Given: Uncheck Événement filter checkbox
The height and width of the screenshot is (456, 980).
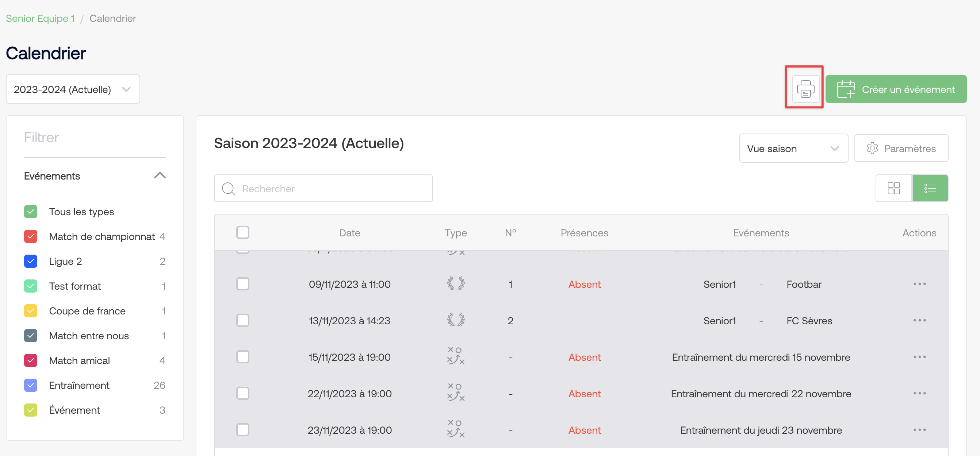Looking at the screenshot, I should [x=30, y=410].
